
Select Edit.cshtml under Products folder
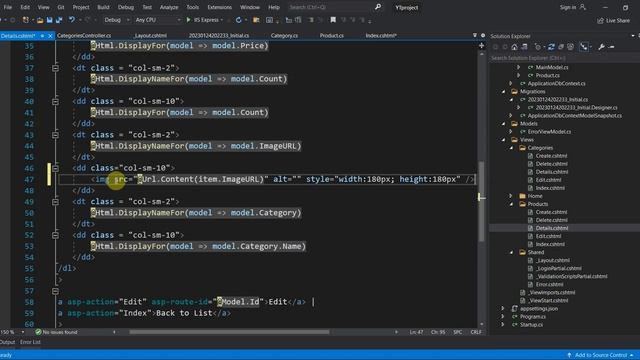click(x=548, y=236)
